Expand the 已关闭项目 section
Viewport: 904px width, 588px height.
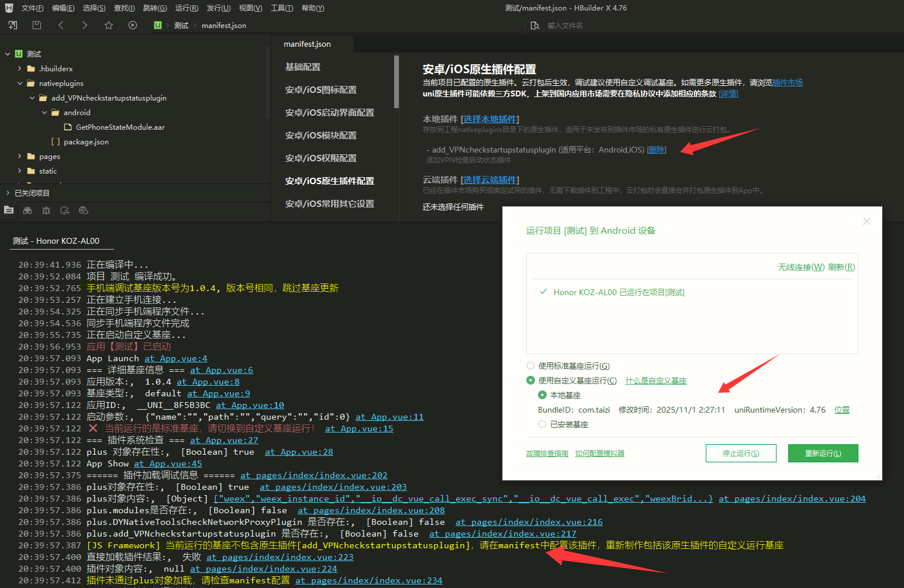pyautogui.click(x=8, y=193)
